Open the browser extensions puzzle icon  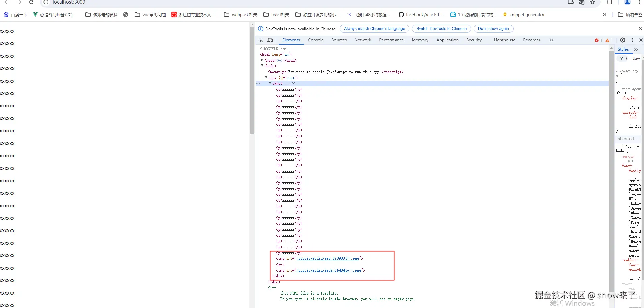(609, 2)
